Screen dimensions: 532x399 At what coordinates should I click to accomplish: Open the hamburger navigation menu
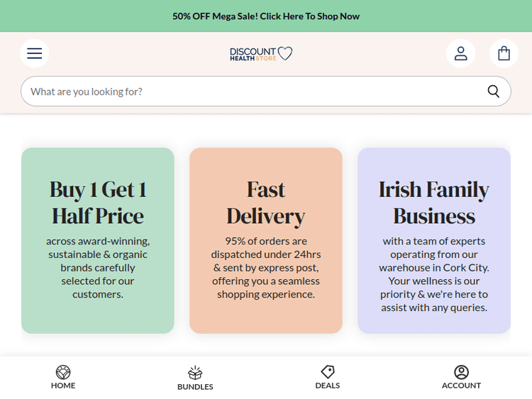coord(35,53)
